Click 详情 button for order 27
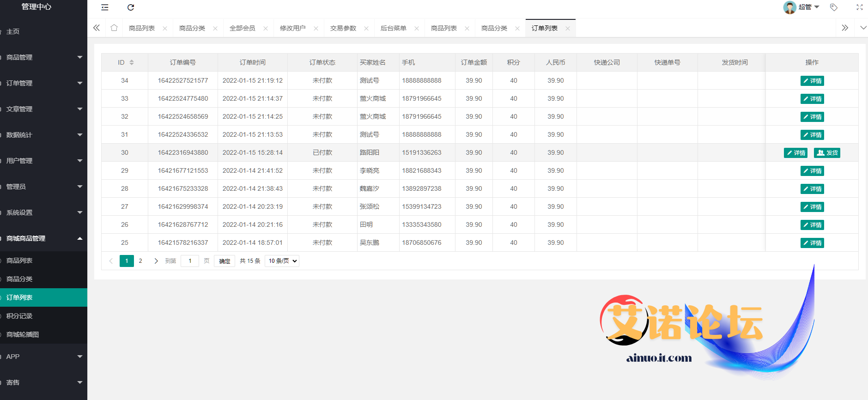 click(x=812, y=207)
